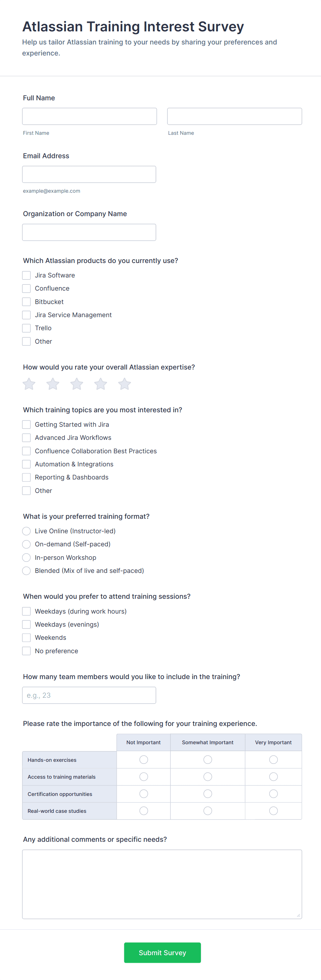
Task: Check Trello in products list
Action: pyautogui.click(x=26, y=328)
